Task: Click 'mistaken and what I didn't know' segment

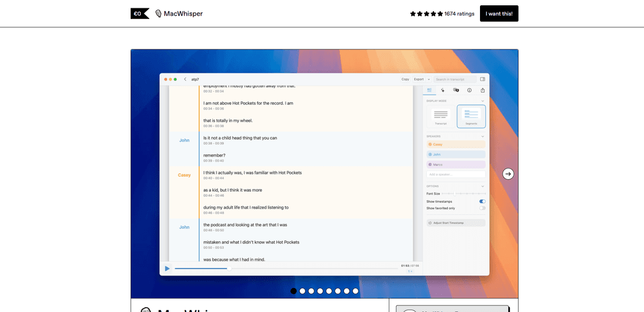Action: [252, 242]
